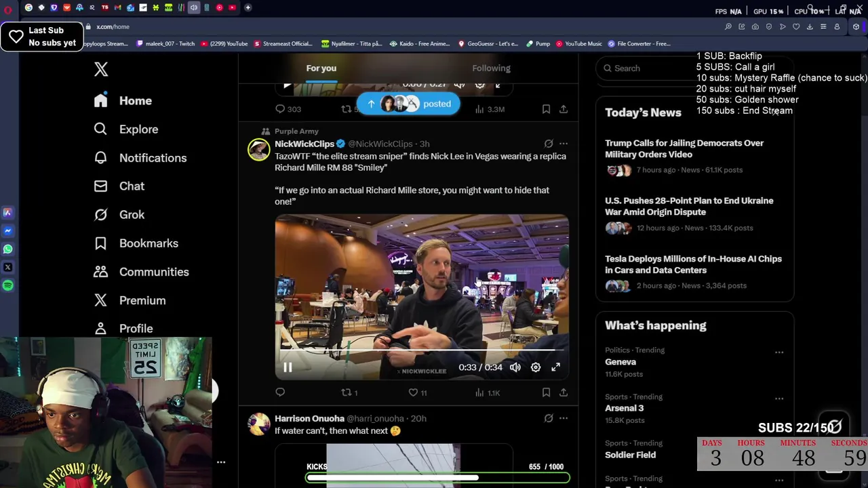Open U.S. Pushes 28-Point Plan news
The height and width of the screenshot is (488, 868).
click(x=694, y=214)
